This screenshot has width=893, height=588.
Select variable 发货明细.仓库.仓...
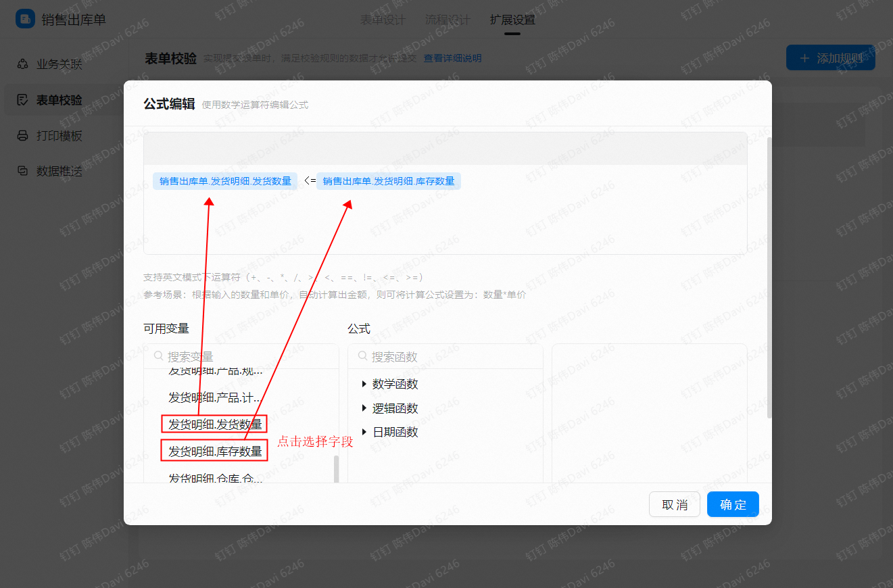pos(215,479)
